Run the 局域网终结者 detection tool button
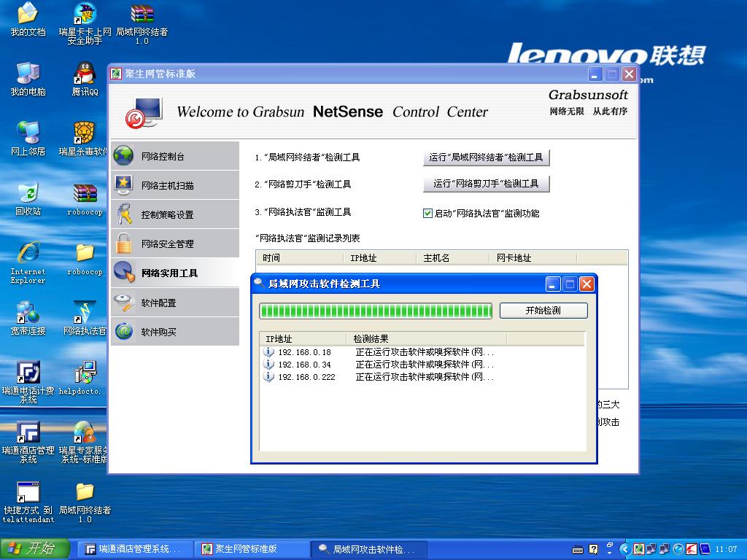 coord(486,157)
